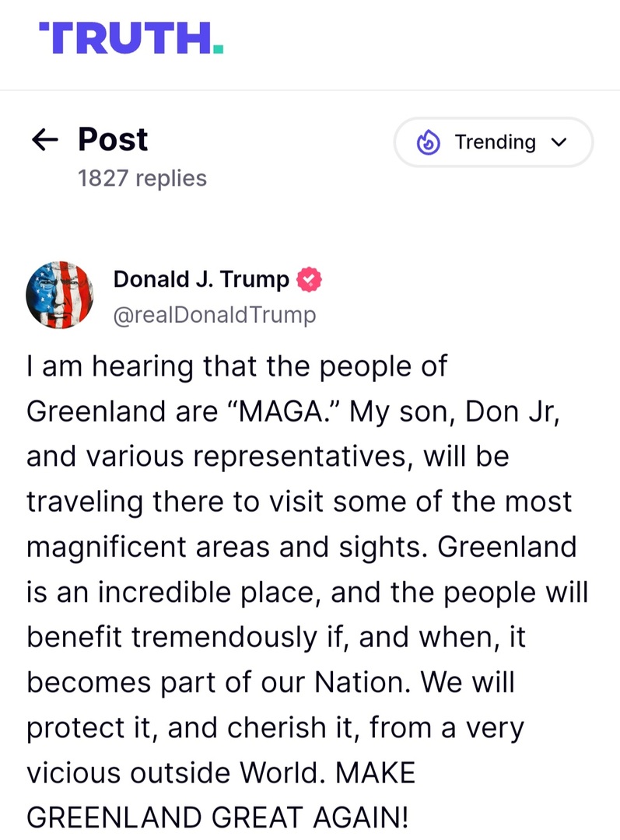Select the Post heading in the header
This screenshot has width=620, height=840.
click(112, 140)
